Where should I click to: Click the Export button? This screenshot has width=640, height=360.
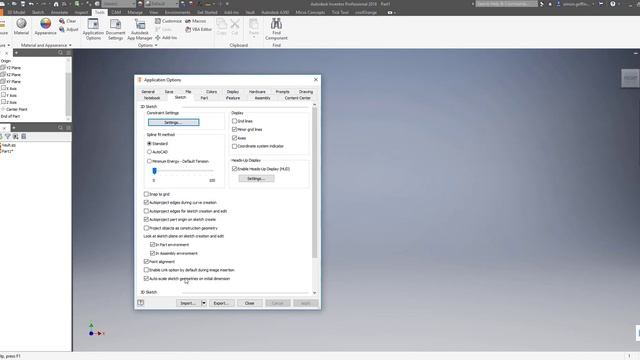tap(221, 303)
